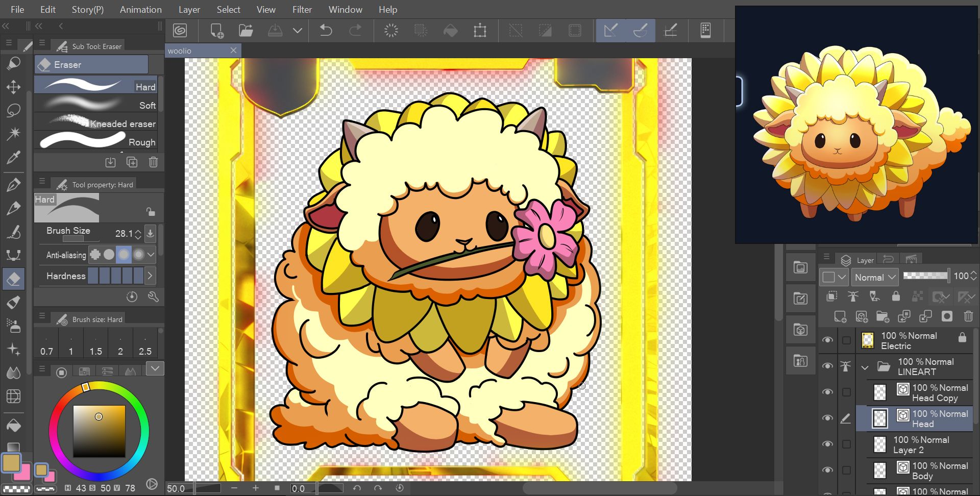The image size is (980, 496).
Task: Hide the Body layer
Action: (828, 470)
